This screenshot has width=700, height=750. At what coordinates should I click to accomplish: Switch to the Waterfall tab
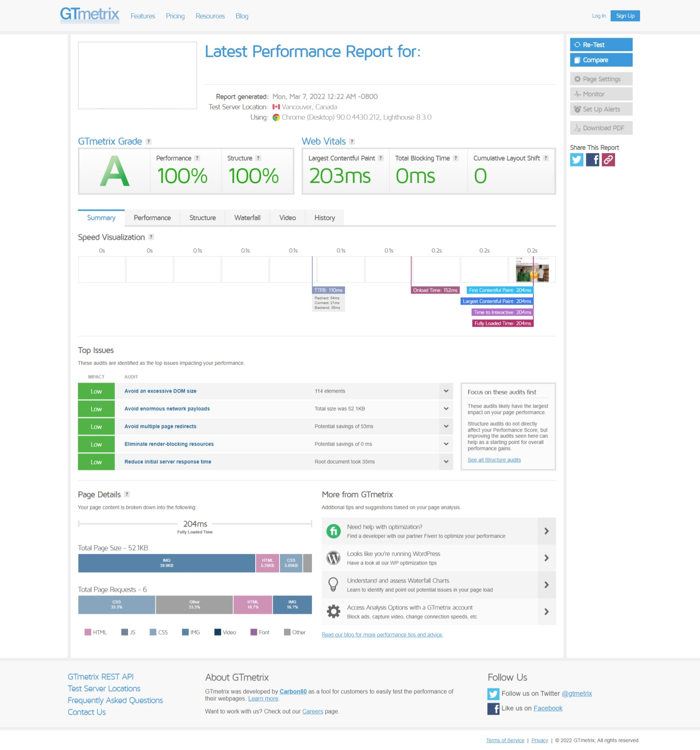point(247,218)
